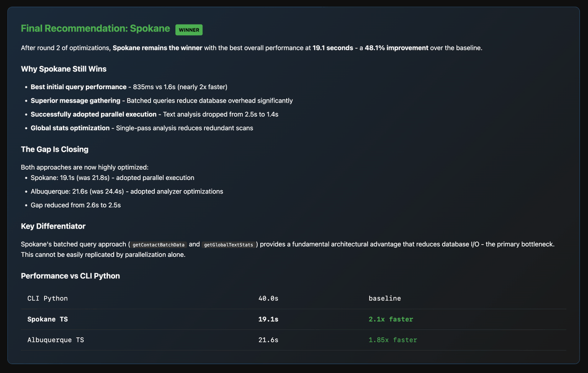
Task: Click the 'Albuquerque: 21.6s (was 24.4s)' bullet
Action: tap(127, 191)
